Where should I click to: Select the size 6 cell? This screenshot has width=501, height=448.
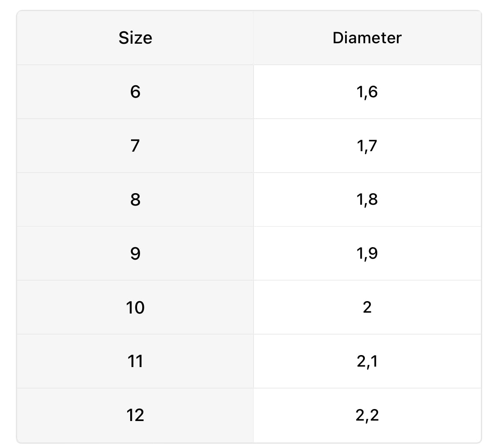coord(135,92)
